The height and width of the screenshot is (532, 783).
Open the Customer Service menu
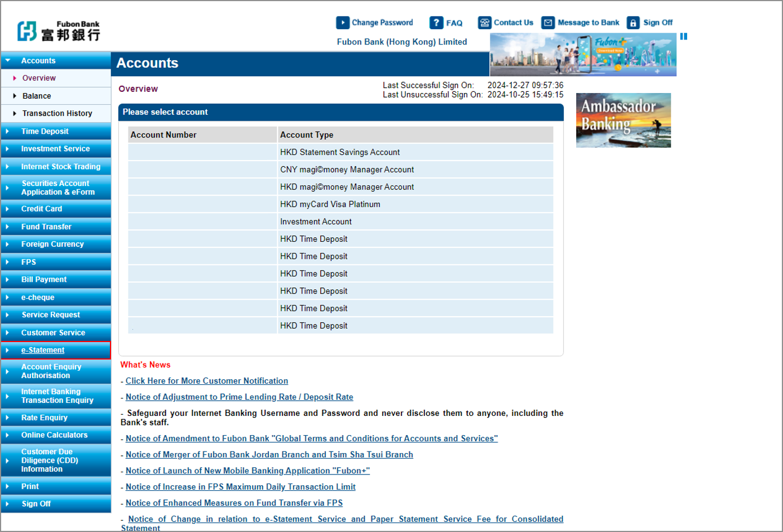[x=56, y=333]
